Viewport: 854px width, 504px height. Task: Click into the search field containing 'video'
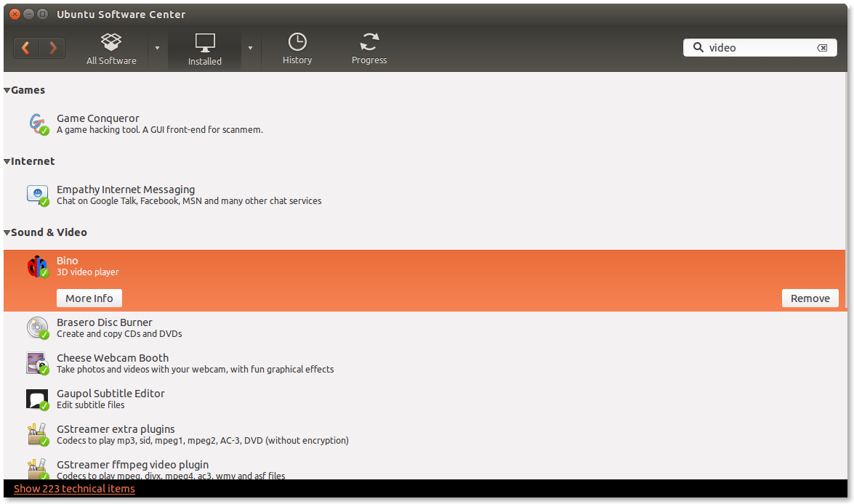click(760, 48)
